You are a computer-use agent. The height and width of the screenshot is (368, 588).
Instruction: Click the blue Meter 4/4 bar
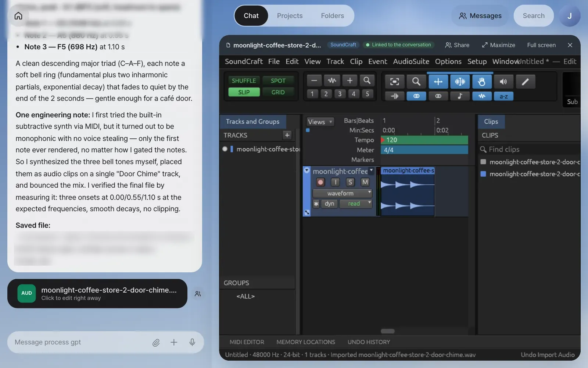[x=424, y=150]
